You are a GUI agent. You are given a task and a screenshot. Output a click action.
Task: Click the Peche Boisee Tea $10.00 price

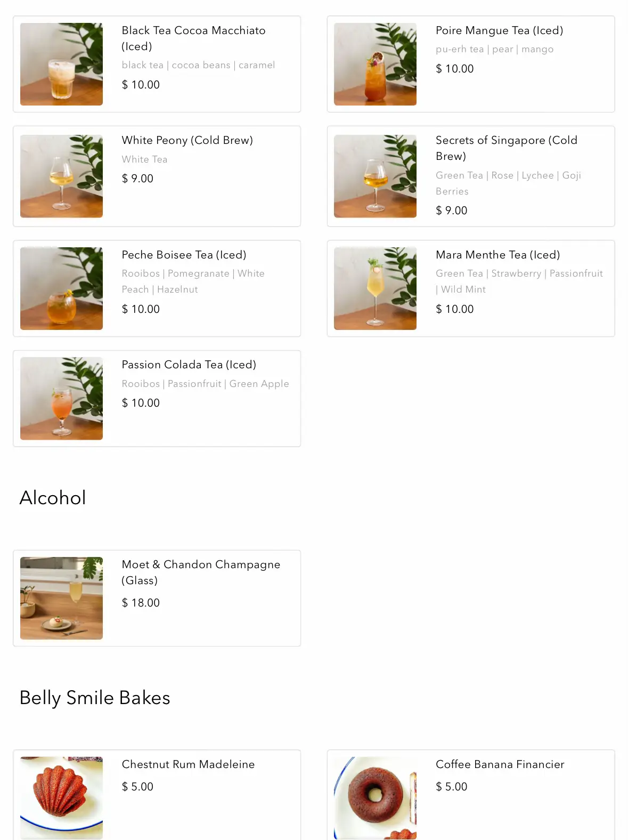141,309
